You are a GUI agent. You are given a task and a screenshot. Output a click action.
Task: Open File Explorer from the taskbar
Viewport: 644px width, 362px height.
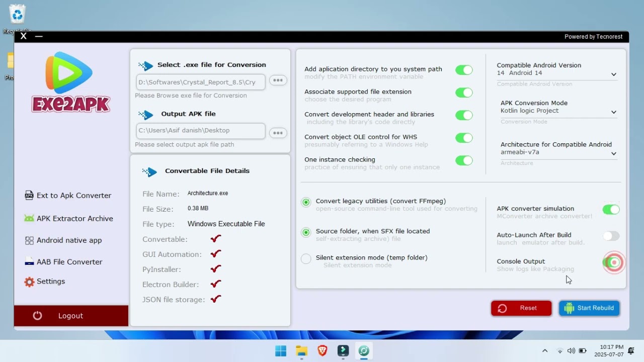[301, 350]
